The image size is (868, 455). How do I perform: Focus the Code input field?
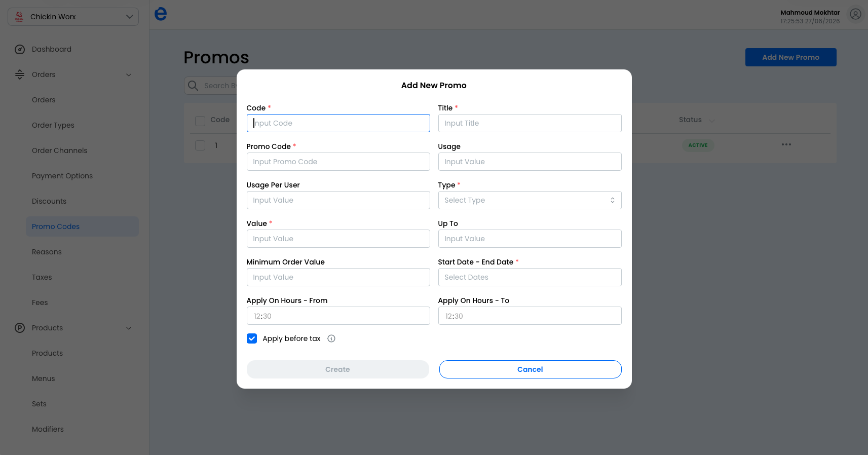coord(338,123)
